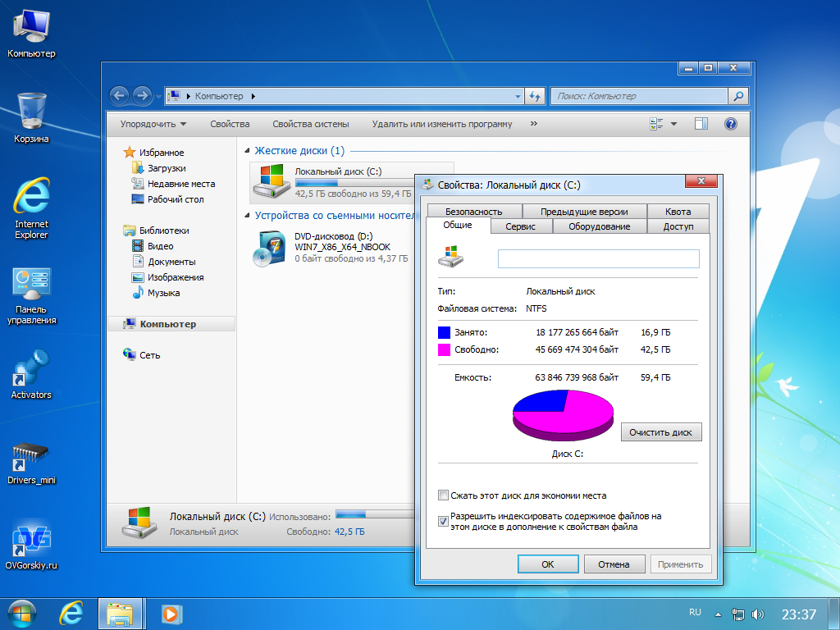The width and height of the screenshot is (840, 630).
Task: Refresh the Explorer address bar
Action: tap(535, 97)
